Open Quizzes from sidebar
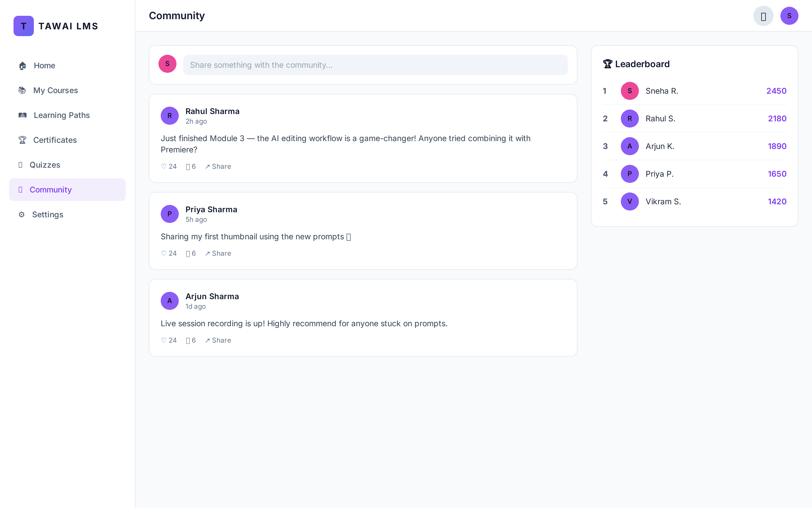This screenshot has height=508, width=812. pyautogui.click(x=67, y=165)
